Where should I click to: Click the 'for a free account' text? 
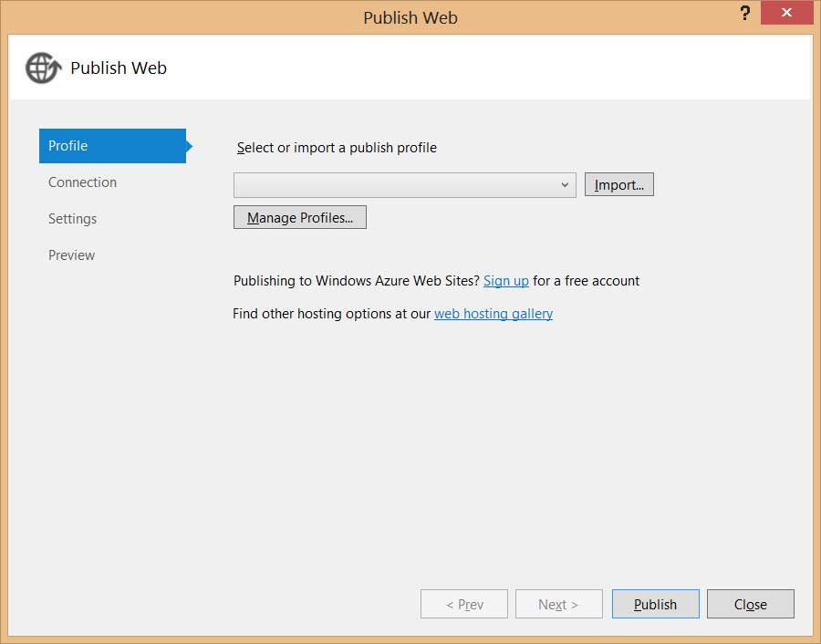586,281
